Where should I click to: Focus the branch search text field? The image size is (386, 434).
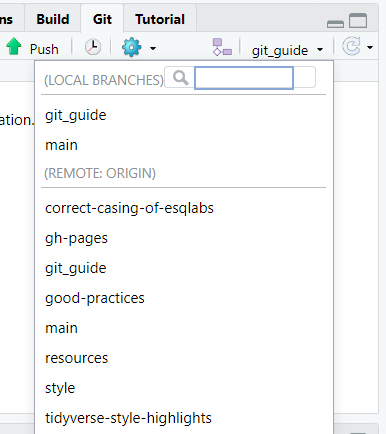click(244, 78)
